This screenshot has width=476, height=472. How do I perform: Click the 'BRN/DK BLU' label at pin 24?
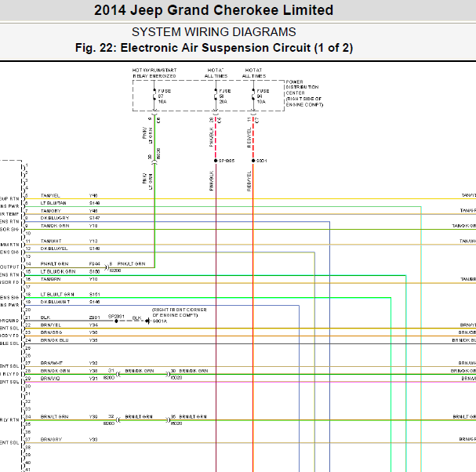(x=55, y=340)
